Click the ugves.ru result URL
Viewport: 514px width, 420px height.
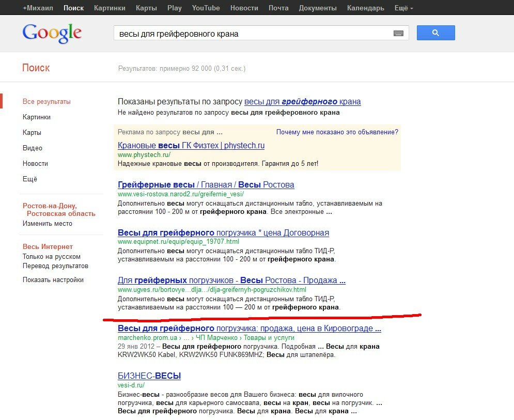(212, 289)
